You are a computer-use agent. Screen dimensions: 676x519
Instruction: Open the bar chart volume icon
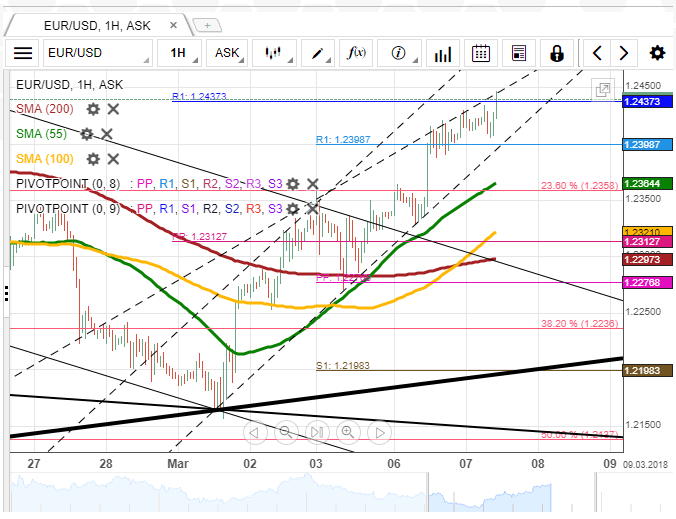tap(443, 53)
